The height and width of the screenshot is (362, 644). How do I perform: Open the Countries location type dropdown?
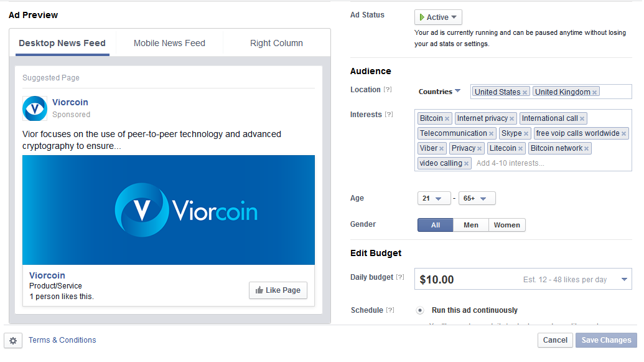(439, 92)
